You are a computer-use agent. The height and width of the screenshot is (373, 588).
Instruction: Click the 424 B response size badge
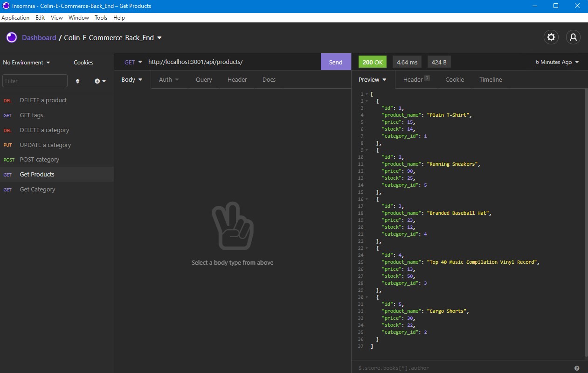click(439, 62)
